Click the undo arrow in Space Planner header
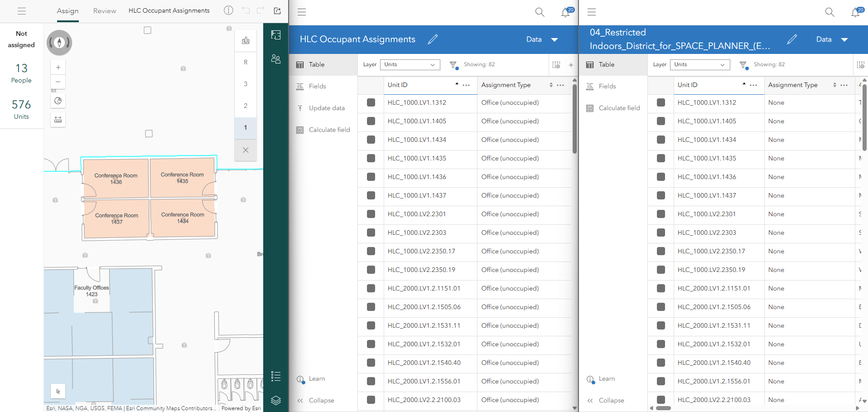This screenshot has height=412, width=868. coord(246,10)
